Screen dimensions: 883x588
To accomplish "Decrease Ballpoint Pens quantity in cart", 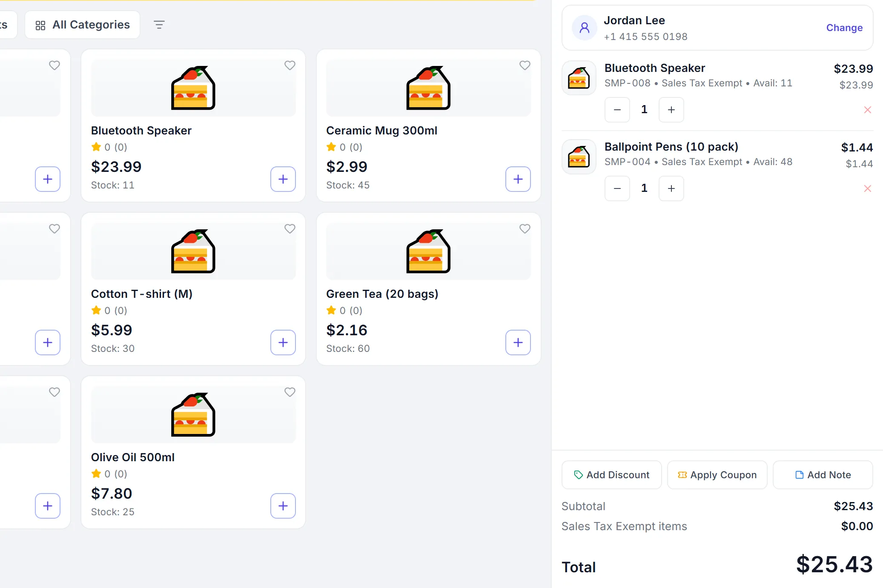I will (x=617, y=188).
